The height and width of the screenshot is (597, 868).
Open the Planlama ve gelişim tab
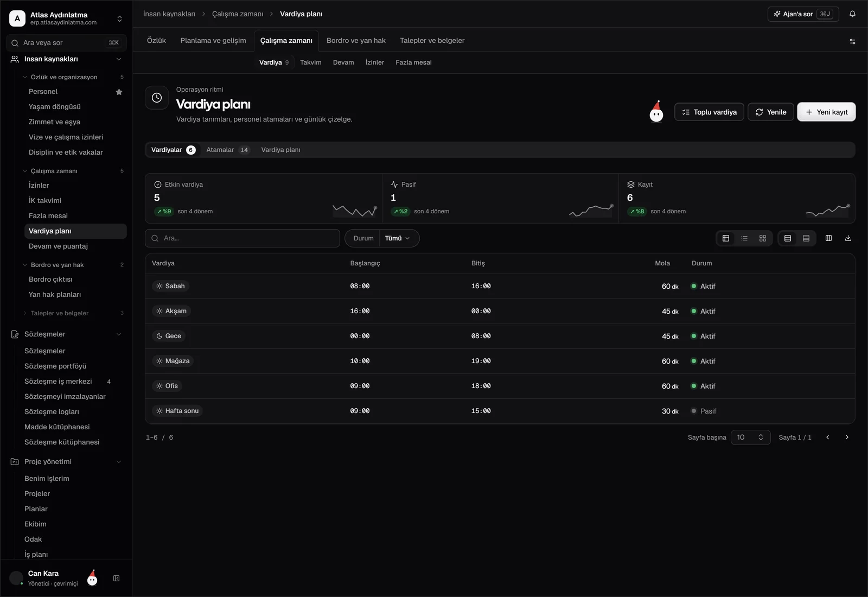[x=213, y=41]
